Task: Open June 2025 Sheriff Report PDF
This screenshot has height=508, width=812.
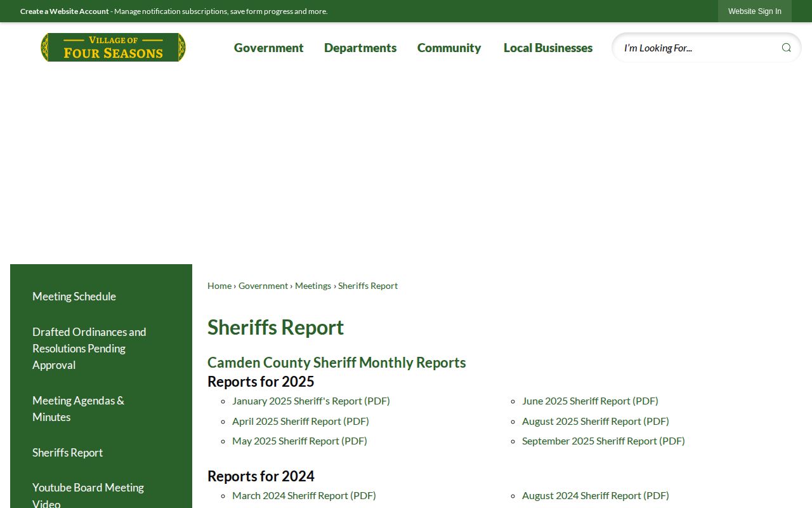Action: (590, 401)
